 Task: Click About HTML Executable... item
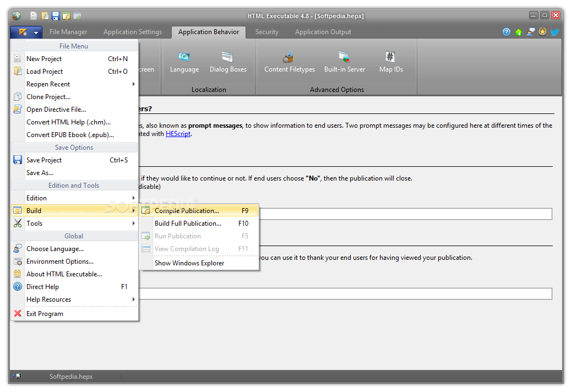[74, 274]
